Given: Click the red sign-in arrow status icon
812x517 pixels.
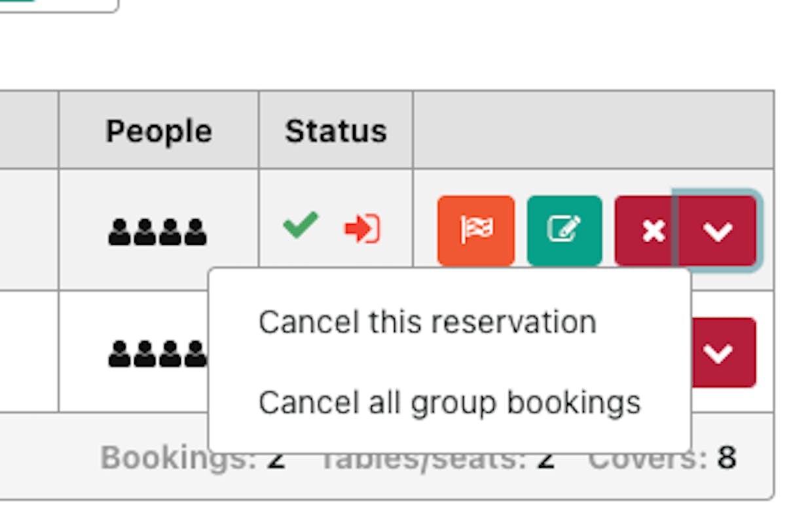Looking at the screenshot, I should point(362,229).
